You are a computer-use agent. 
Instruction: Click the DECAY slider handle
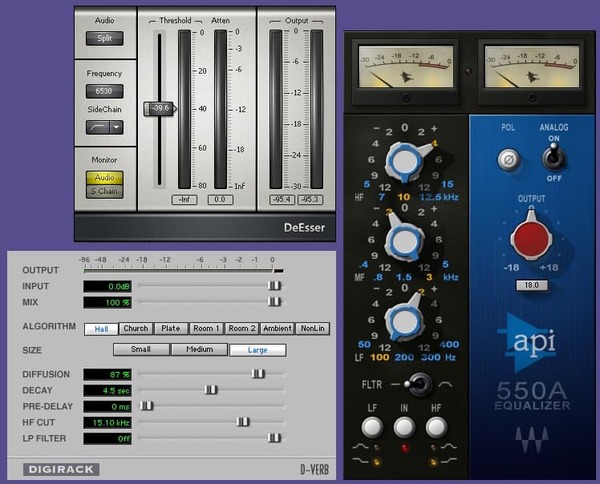[210, 390]
